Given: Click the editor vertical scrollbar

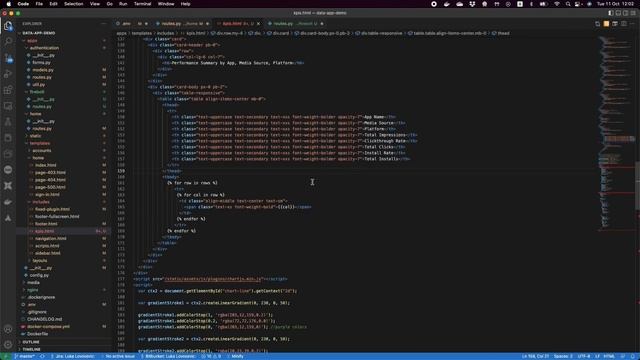Looking at the screenshot, I should click(638, 186).
